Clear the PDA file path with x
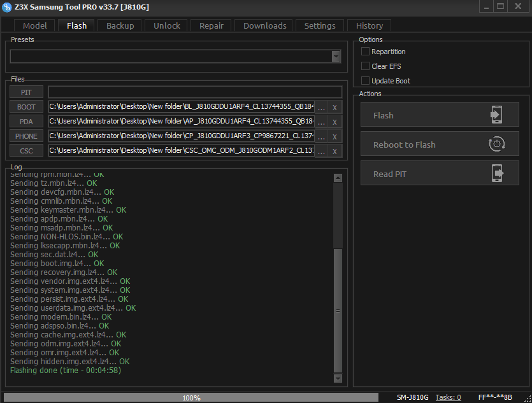 tap(335, 122)
